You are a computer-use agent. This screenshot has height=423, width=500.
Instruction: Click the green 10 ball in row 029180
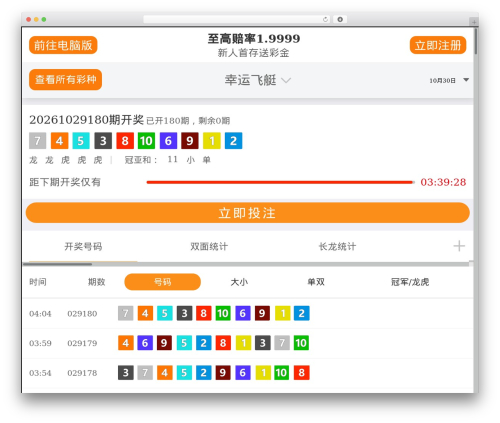(x=223, y=313)
